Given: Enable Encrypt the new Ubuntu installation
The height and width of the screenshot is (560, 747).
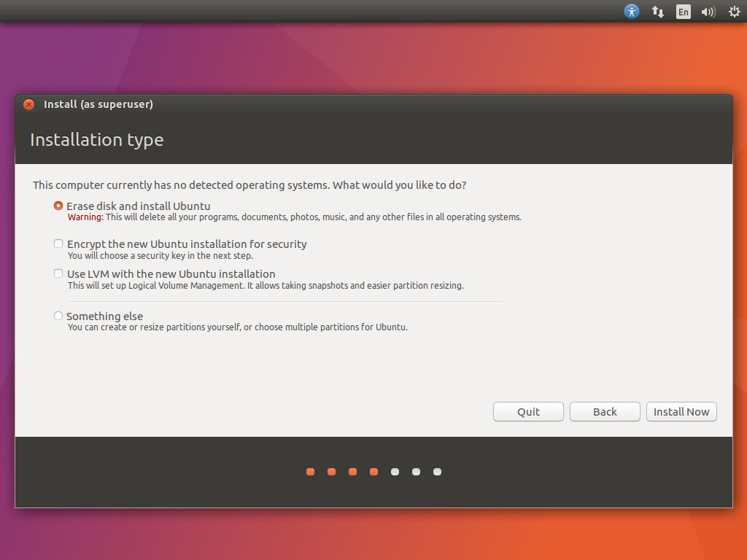Looking at the screenshot, I should click(58, 244).
